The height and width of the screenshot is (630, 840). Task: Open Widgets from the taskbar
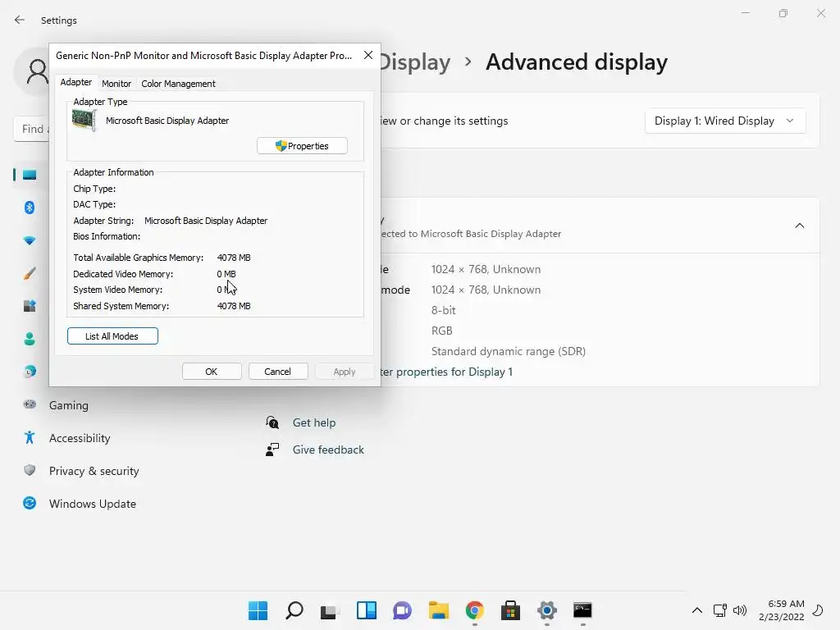[367, 610]
